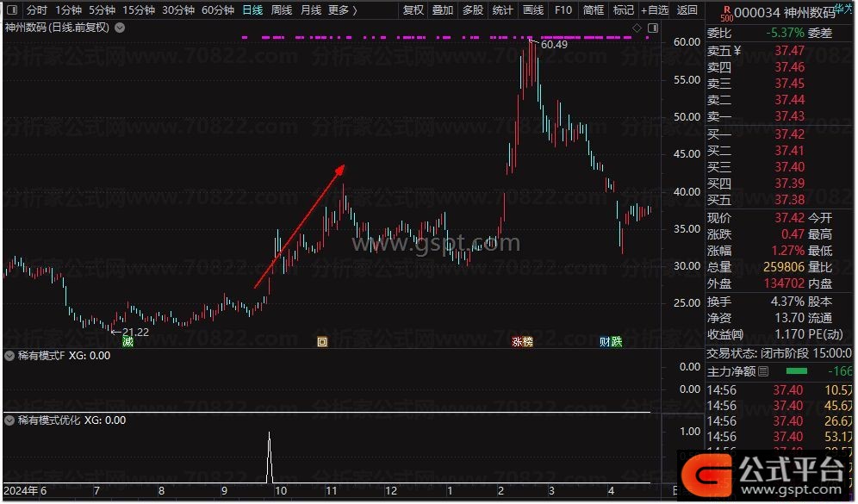Open the 统计 statistics tool
Screen dimensions: 858x504
pyautogui.click(x=503, y=9)
